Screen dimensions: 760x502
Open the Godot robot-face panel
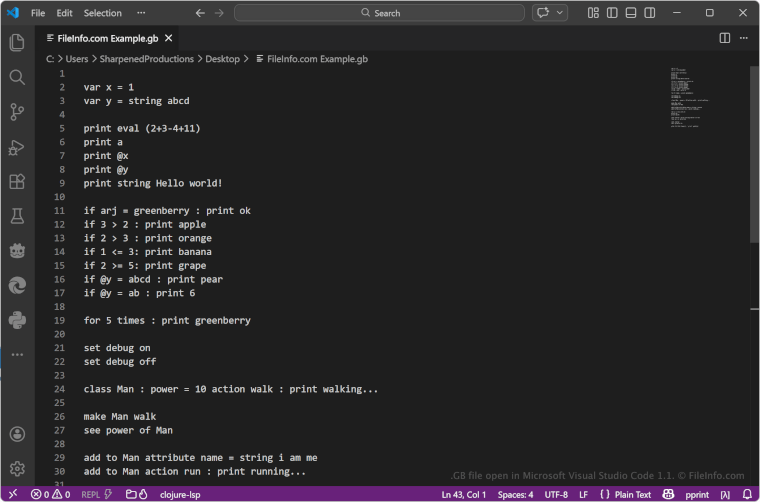(17, 251)
